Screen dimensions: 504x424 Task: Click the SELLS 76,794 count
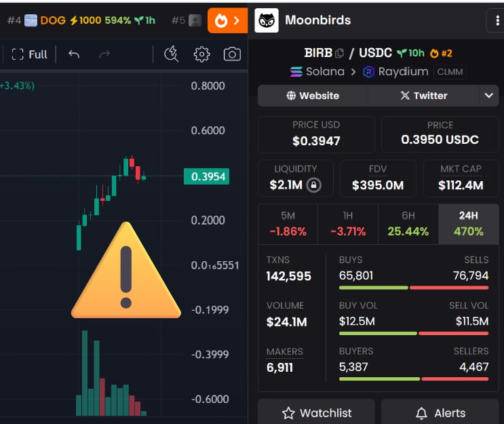471,275
